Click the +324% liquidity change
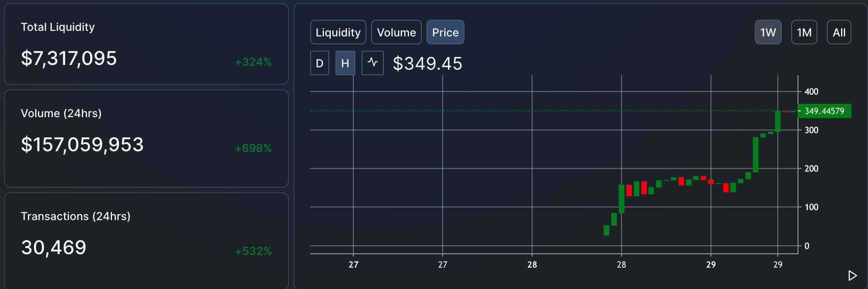Screen dimensions: 868x289 (x=253, y=62)
